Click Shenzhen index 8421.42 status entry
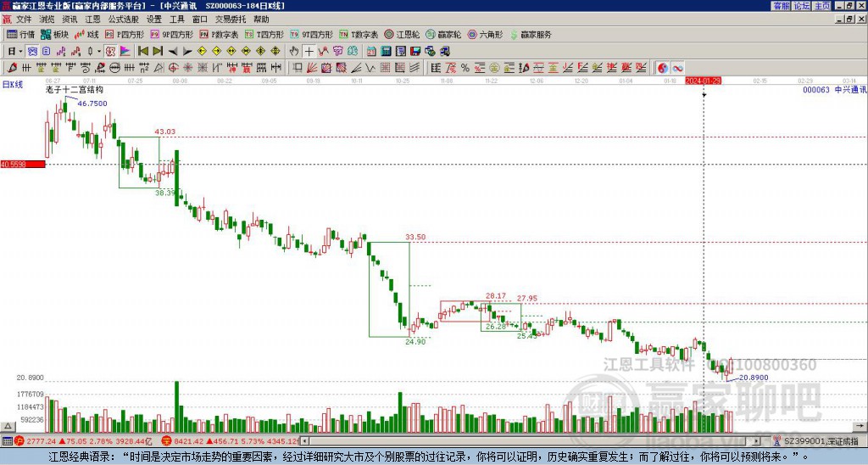868x465 pixels. 231,441
